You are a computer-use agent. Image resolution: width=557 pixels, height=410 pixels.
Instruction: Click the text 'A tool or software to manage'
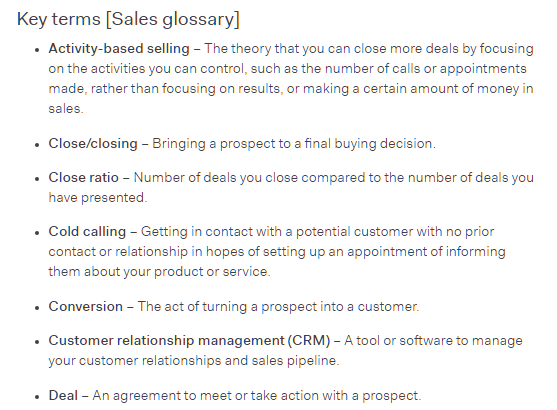(433, 340)
